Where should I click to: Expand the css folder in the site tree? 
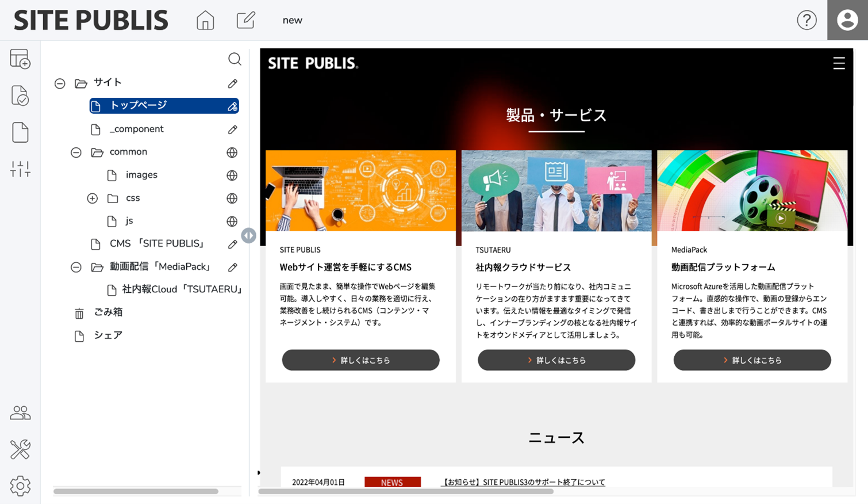(92, 198)
